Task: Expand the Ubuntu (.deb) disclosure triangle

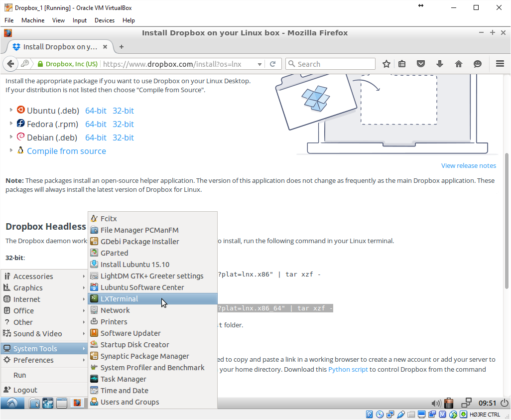Action: pos(11,110)
